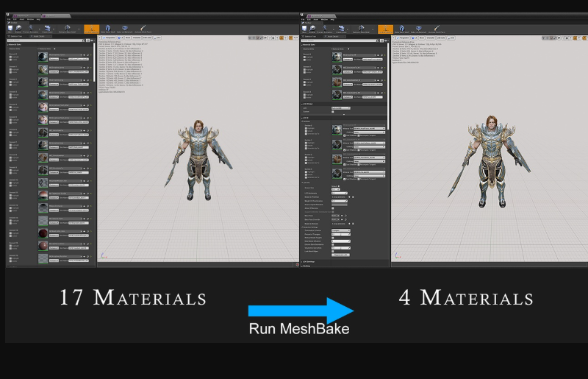588x379 pixels.
Task: Click LOD Auto button in right viewport
Action: [441, 38]
